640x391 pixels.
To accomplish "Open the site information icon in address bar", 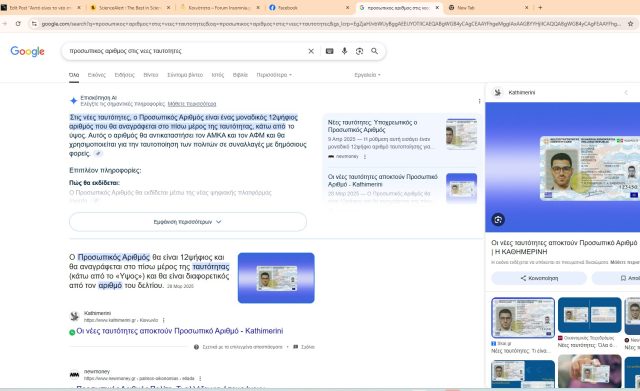I will [34, 24].
